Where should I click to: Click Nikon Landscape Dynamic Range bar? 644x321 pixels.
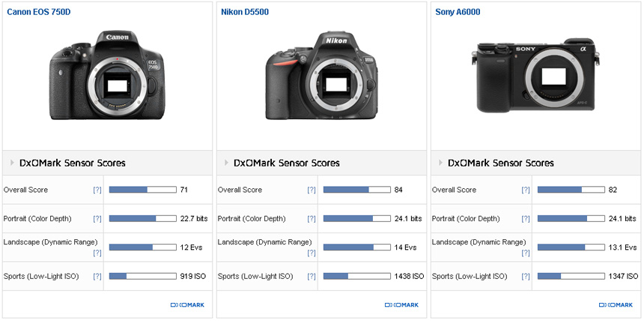click(357, 247)
